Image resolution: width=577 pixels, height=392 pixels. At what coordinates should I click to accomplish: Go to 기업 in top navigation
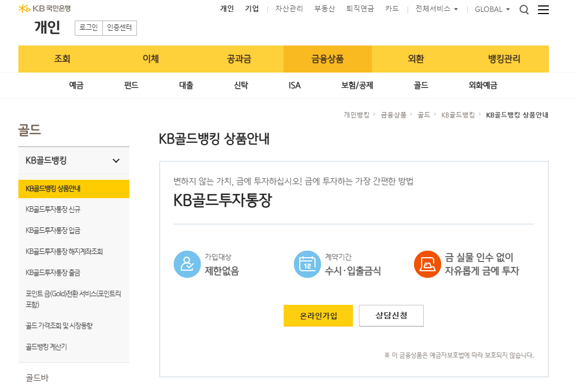point(252,9)
